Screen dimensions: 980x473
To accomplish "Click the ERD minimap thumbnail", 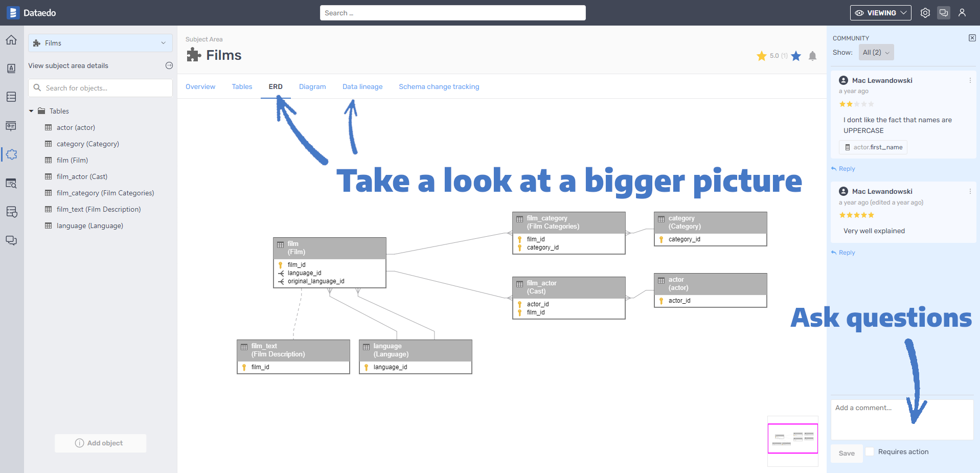I will tap(792, 438).
